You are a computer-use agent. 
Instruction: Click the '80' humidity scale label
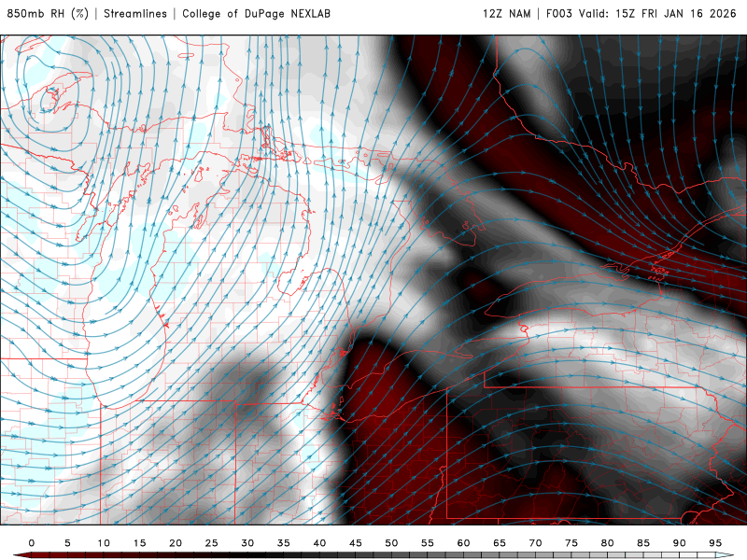pos(608,543)
